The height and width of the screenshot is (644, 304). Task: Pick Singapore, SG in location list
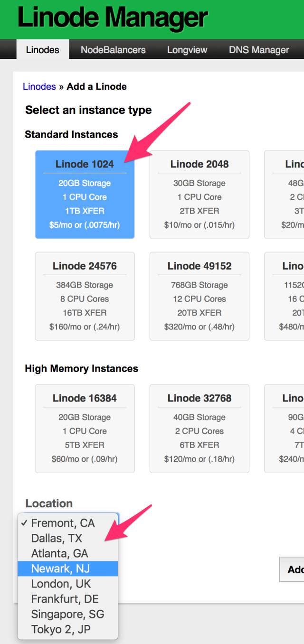(x=67, y=614)
